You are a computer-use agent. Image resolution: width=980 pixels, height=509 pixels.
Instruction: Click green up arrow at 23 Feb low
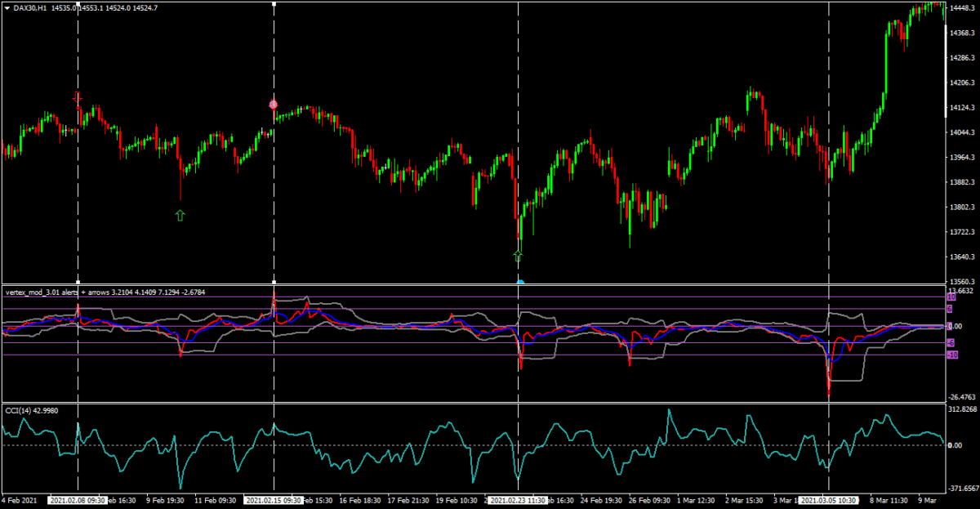[x=518, y=256]
